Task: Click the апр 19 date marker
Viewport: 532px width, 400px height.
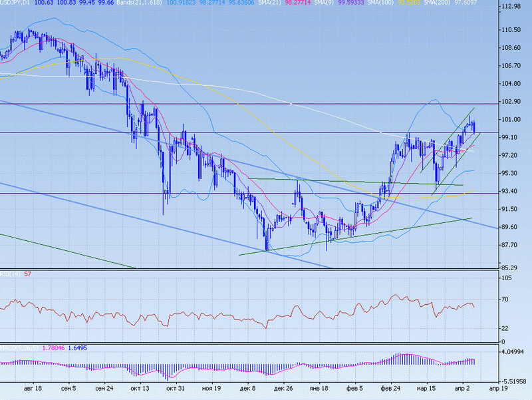Action: click(x=499, y=387)
